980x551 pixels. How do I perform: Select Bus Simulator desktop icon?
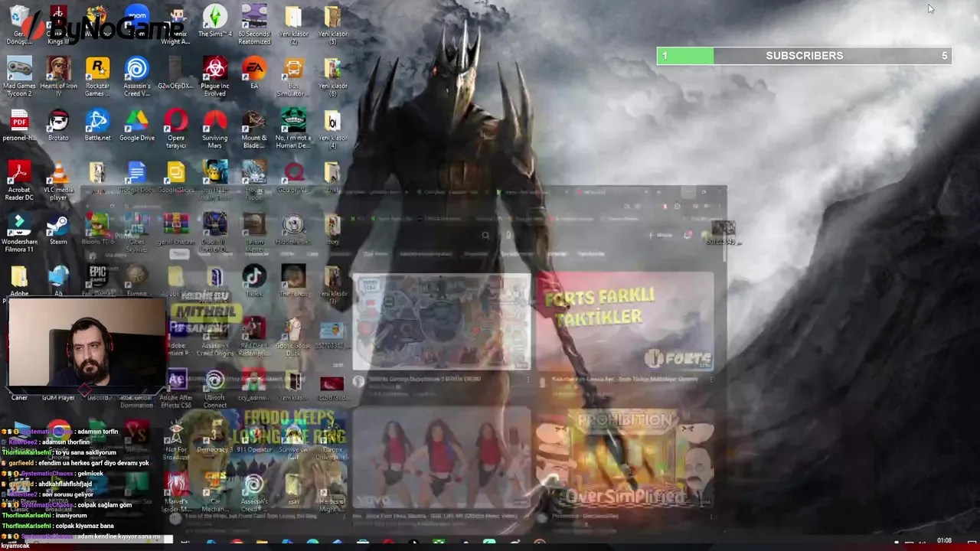click(x=293, y=77)
